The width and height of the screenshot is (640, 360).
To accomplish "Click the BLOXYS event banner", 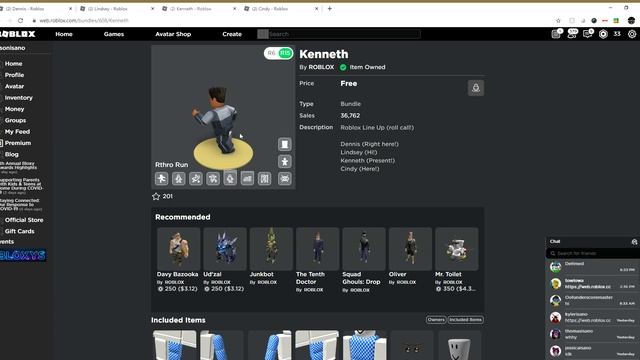I will click(x=23, y=256).
